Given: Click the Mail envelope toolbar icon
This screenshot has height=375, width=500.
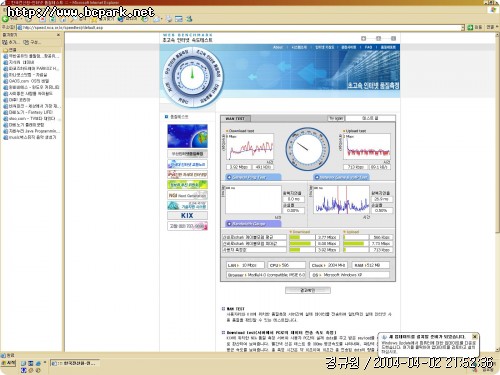Looking at the screenshot, I should click(x=157, y=19).
